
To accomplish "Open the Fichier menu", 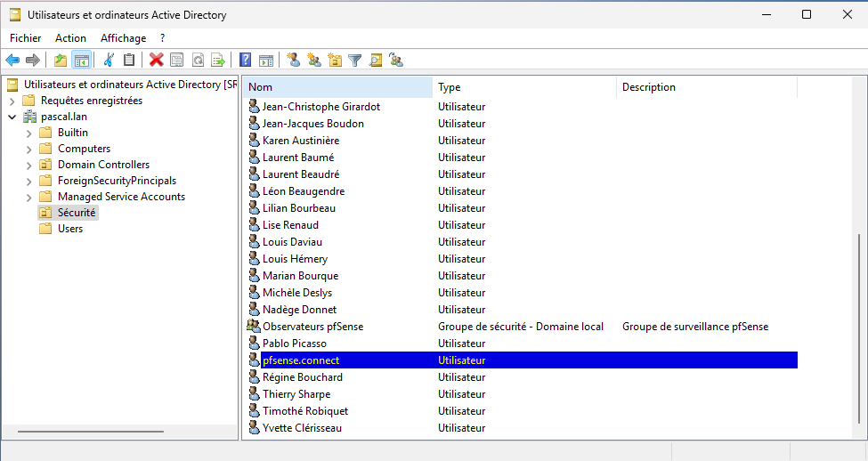I will (x=26, y=38).
